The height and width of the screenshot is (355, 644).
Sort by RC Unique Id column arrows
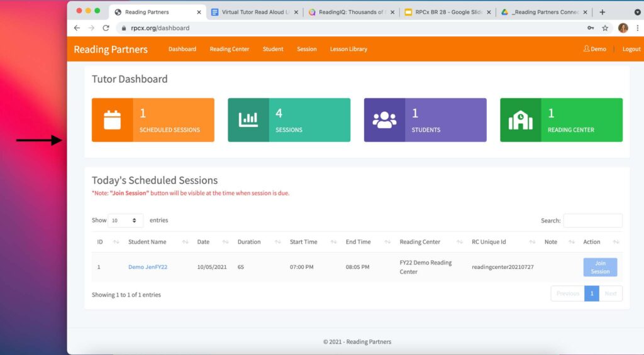point(532,242)
